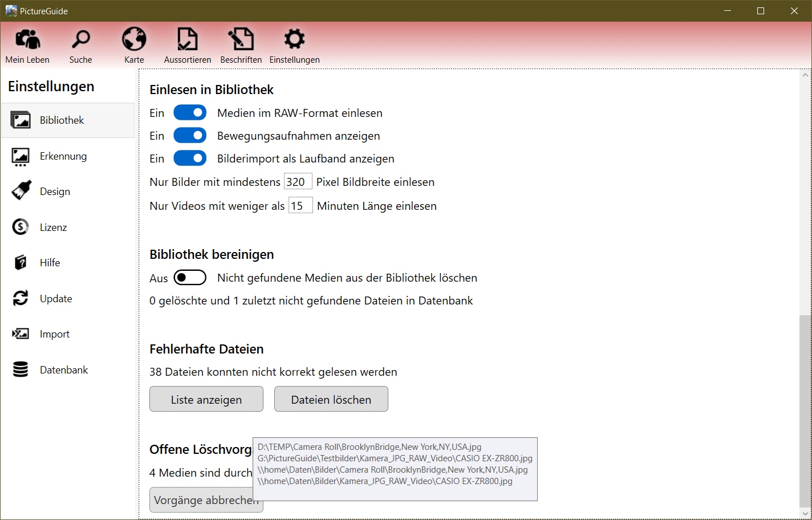Screen dimensions: 812x520
Task: Click the scrollbar up arrow
Action: [805, 75]
